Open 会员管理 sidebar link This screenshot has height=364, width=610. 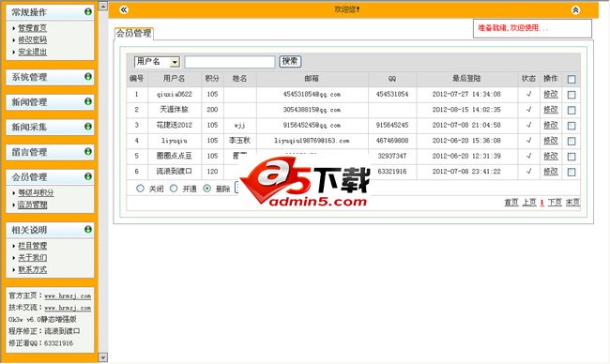(x=32, y=205)
